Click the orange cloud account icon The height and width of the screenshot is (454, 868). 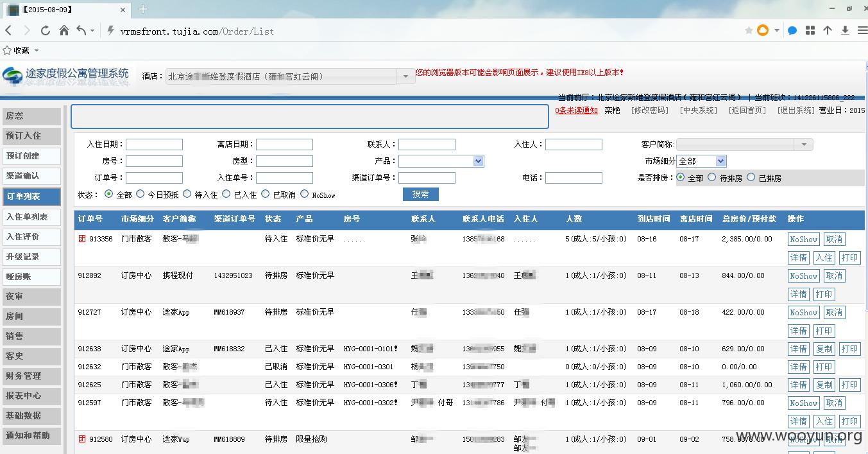coord(763,30)
